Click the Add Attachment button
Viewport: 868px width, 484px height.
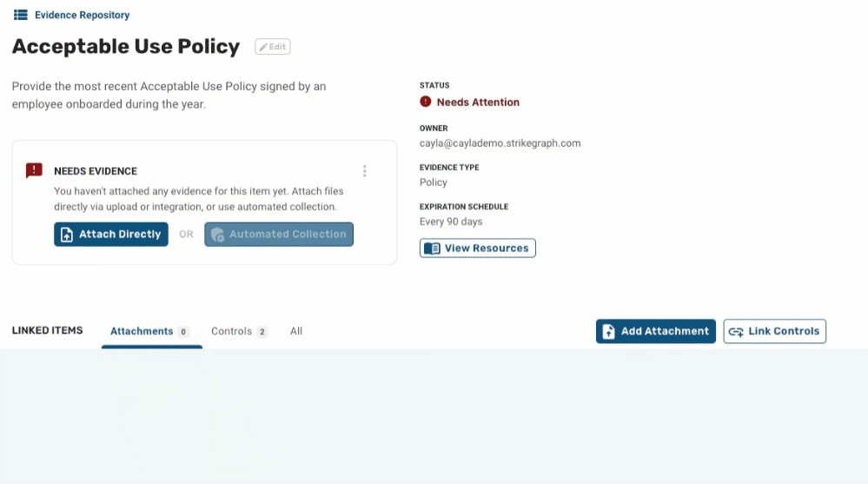(x=655, y=331)
